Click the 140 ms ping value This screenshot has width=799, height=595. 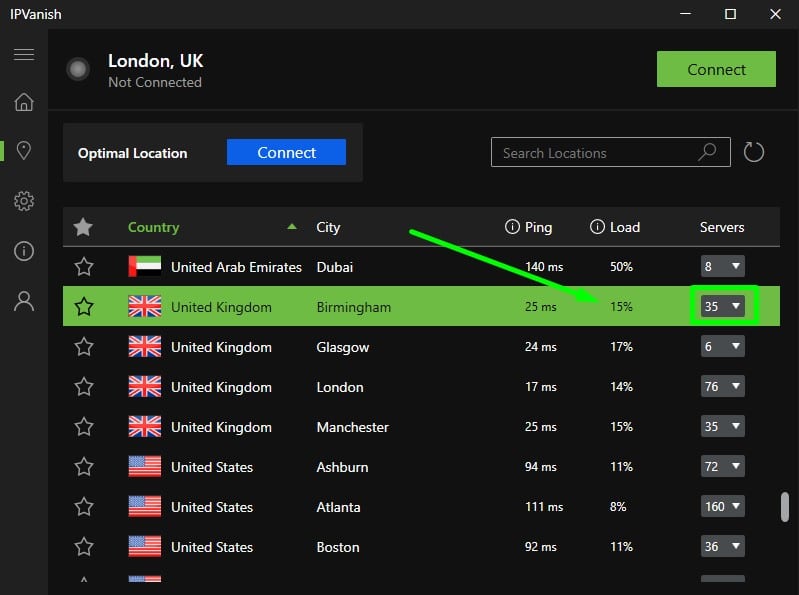[x=544, y=266]
